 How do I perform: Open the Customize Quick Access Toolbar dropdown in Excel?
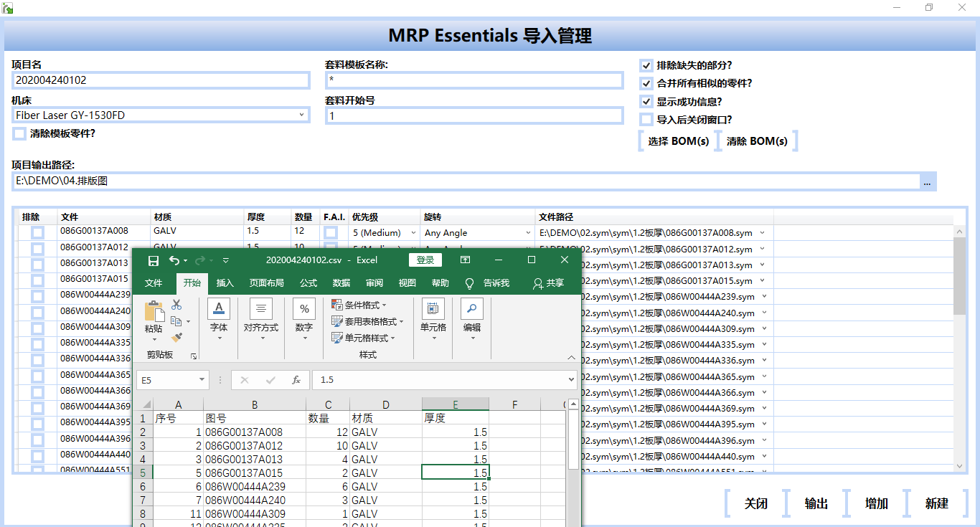(226, 260)
